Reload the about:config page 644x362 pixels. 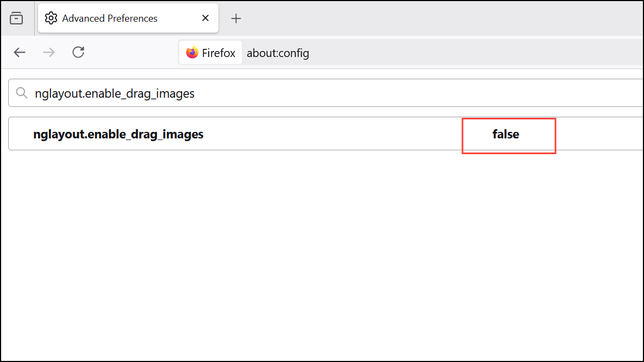[78, 53]
